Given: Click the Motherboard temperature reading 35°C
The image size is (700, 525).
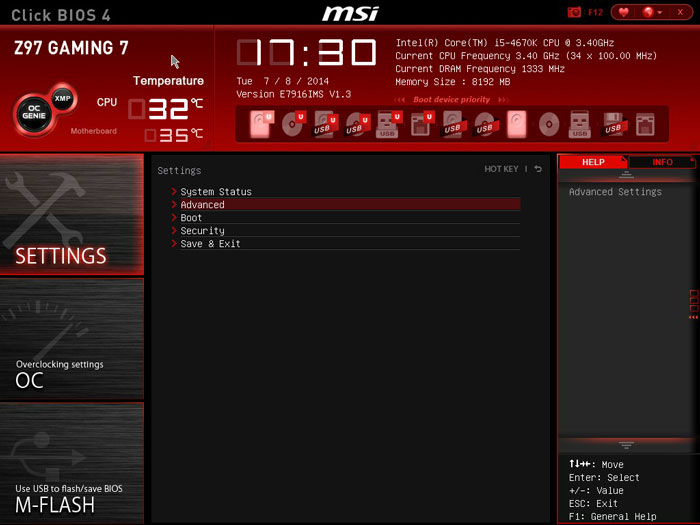Looking at the screenshot, I should 174,135.
